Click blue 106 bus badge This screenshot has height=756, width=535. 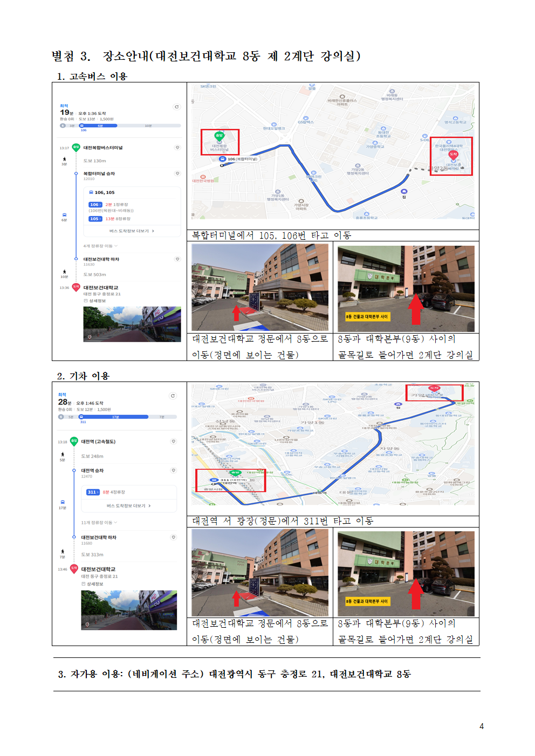95,205
